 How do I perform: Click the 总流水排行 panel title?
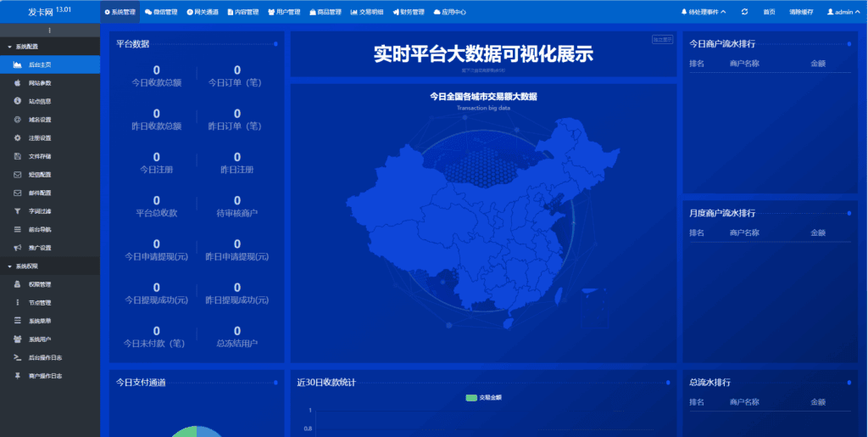click(709, 383)
